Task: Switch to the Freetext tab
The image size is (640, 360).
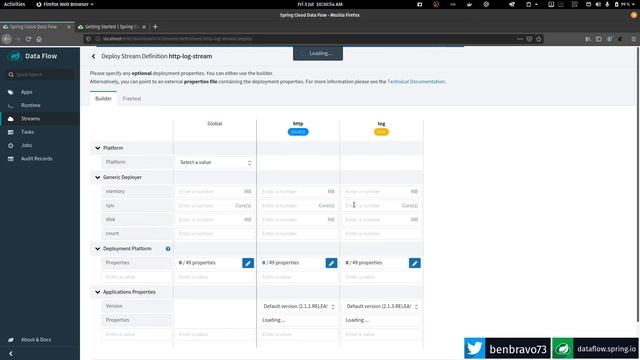Action: pyautogui.click(x=132, y=99)
